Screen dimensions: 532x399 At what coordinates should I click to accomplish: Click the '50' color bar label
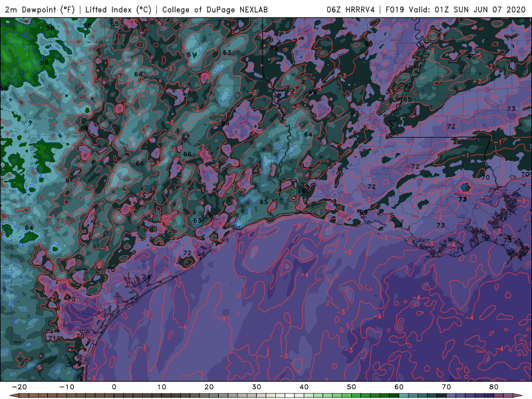pos(352,387)
